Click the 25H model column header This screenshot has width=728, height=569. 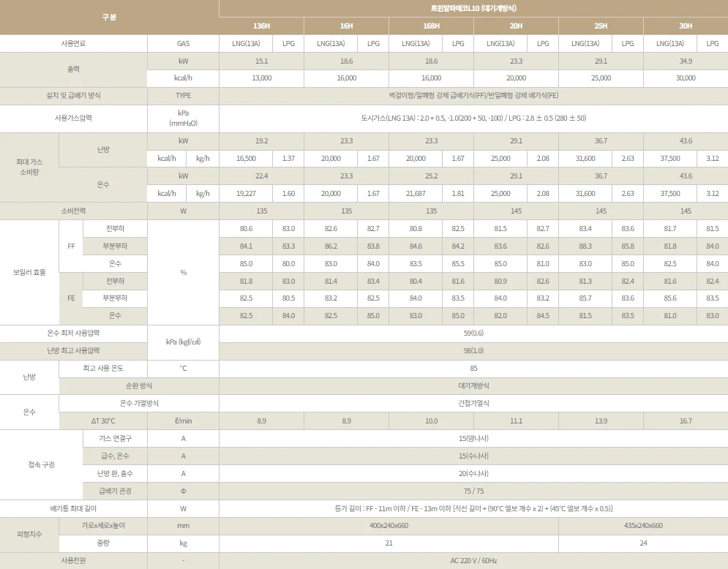601,26
